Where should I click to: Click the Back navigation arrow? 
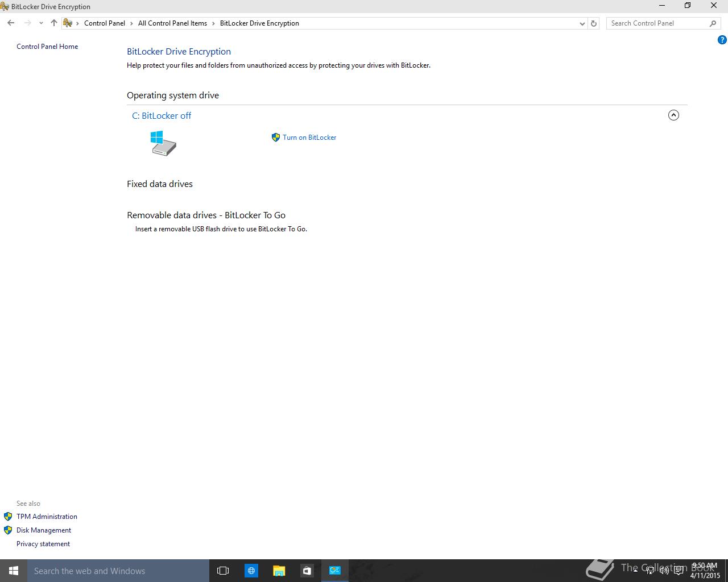point(11,23)
